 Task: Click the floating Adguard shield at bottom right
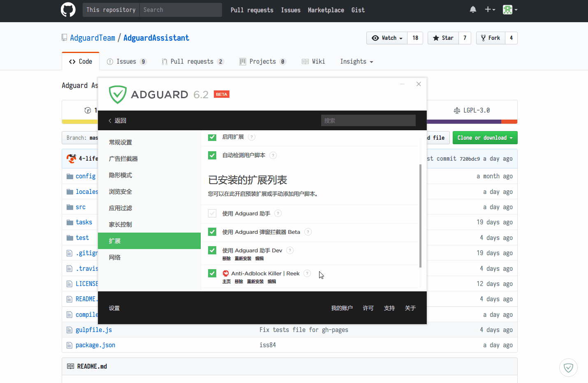coord(568,367)
